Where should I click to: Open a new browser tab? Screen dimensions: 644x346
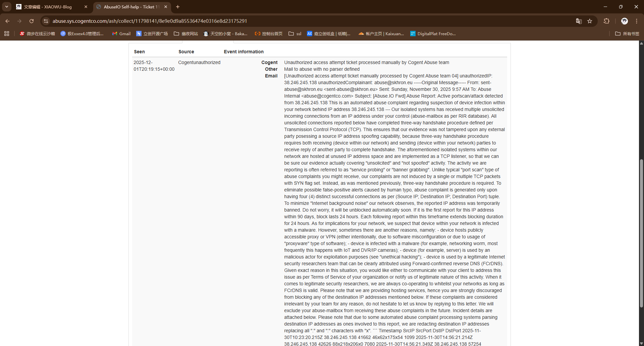coord(178,7)
